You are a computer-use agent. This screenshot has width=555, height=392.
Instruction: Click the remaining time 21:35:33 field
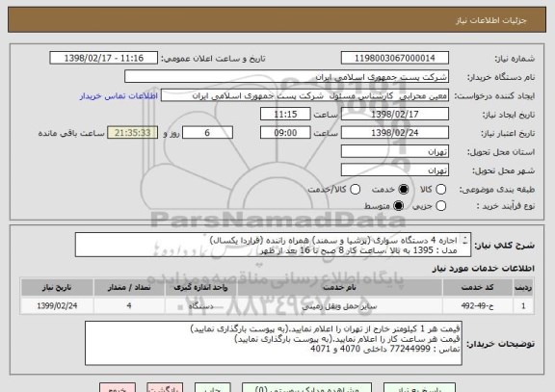pos(133,133)
